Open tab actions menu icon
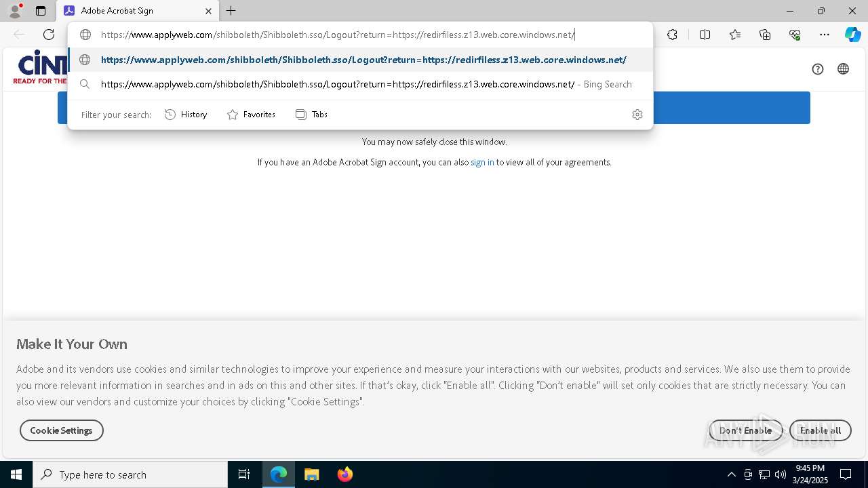This screenshot has height=488, width=868. coord(41,11)
